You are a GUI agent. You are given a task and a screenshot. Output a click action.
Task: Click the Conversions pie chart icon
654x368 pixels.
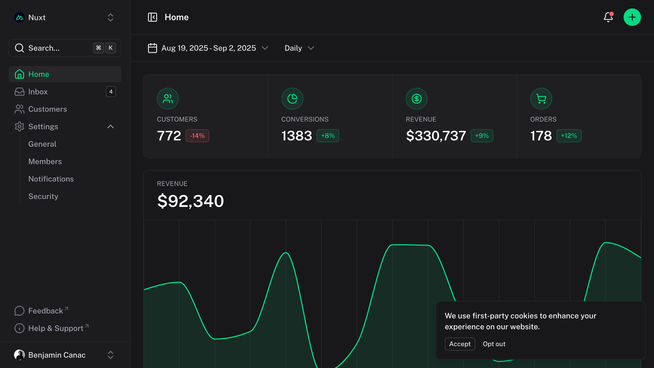pyautogui.click(x=292, y=99)
